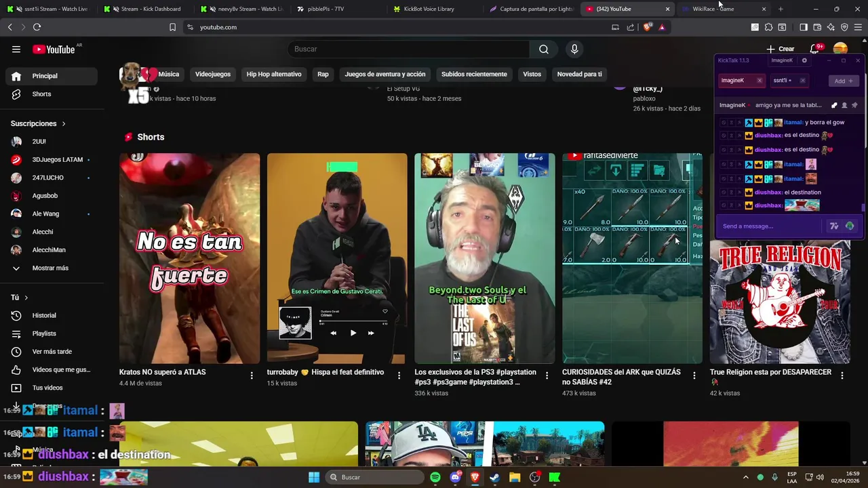The width and height of the screenshot is (868, 488).
Task: Open 'Principal' in sidebar
Action: (52, 76)
